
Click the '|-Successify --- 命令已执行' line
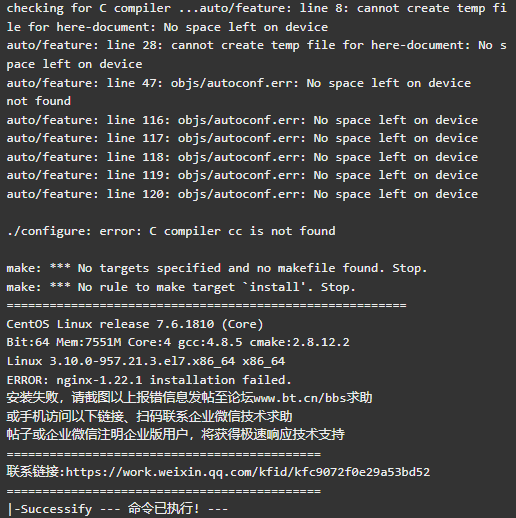[117, 509]
